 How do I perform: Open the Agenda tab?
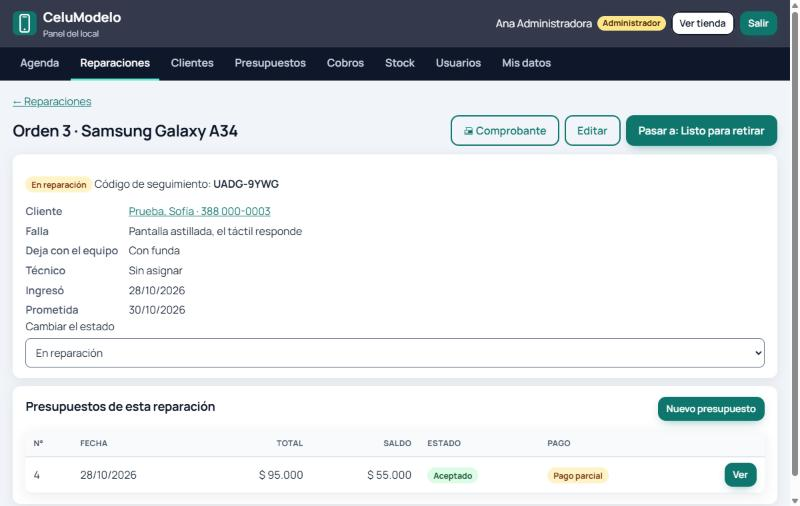click(x=39, y=63)
